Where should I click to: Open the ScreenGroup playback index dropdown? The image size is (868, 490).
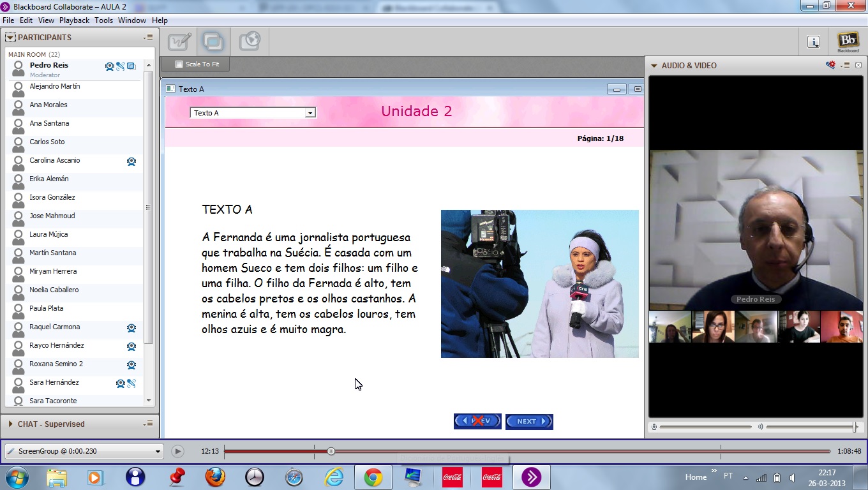pyautogui.click(x=84, y=451)
